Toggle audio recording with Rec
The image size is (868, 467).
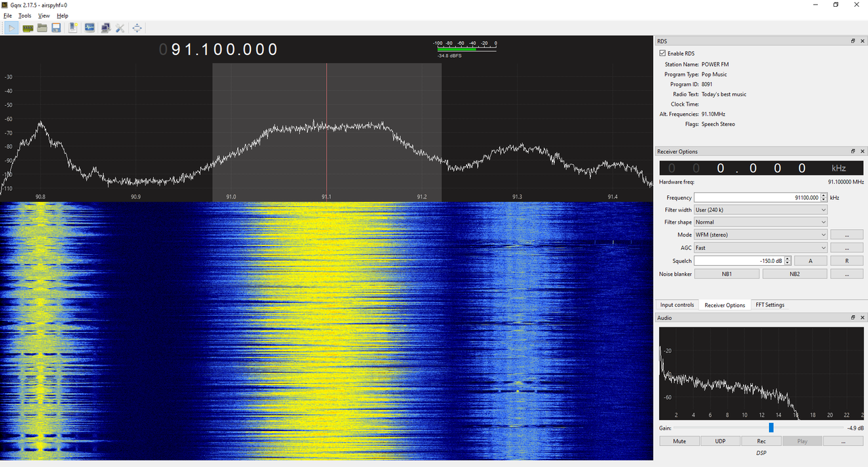pos(762,441)
